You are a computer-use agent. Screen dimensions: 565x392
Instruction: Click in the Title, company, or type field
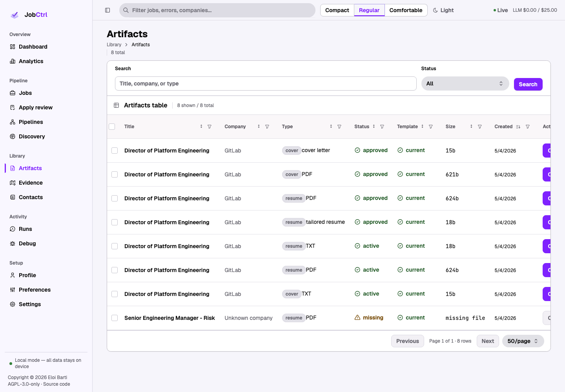[266, 83]
